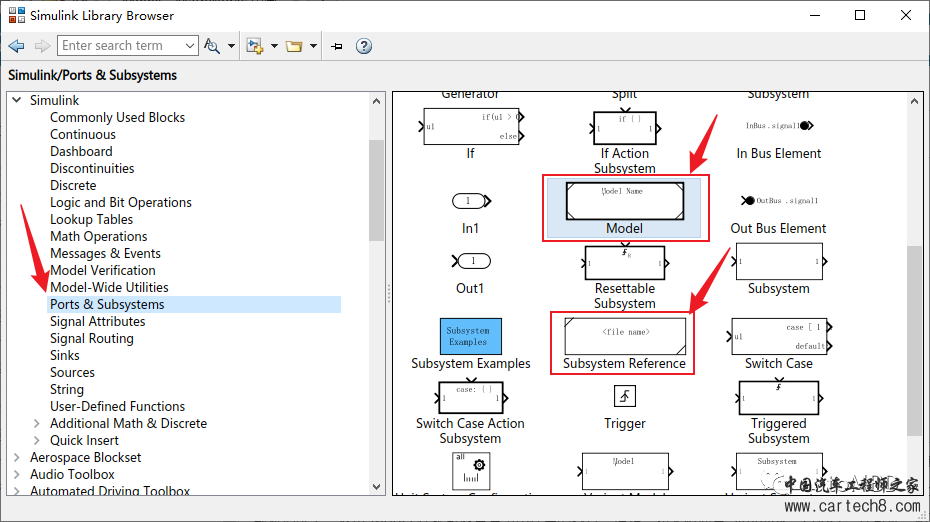Open the Sources library
930x522 pixels.
(x=72, y=373)
